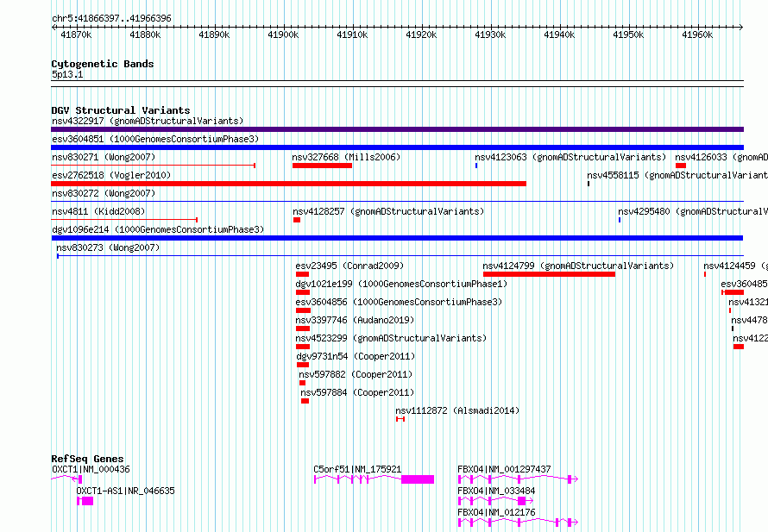Click the nsv4123063 variant label
The width and height of the screenshot is (768, 532).
(570, 157)
